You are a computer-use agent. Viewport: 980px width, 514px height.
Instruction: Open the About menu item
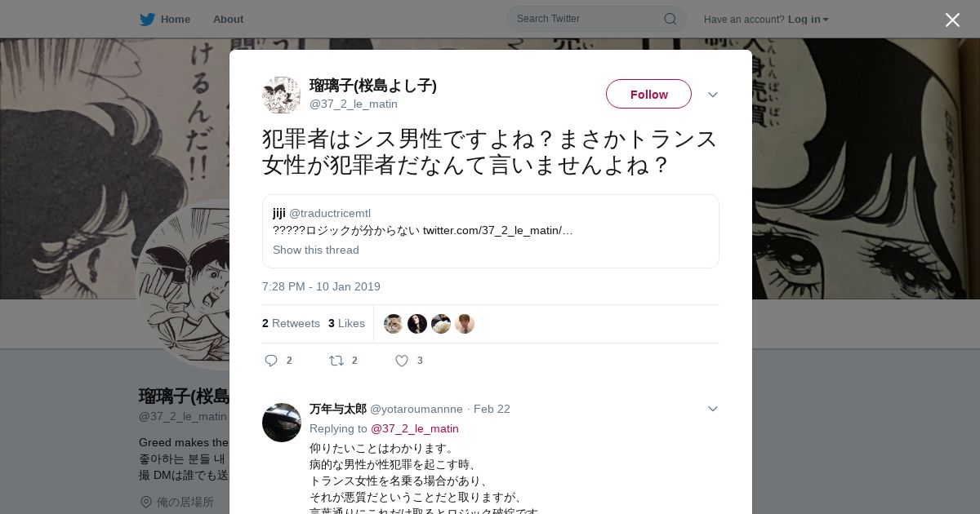[228, 19]
